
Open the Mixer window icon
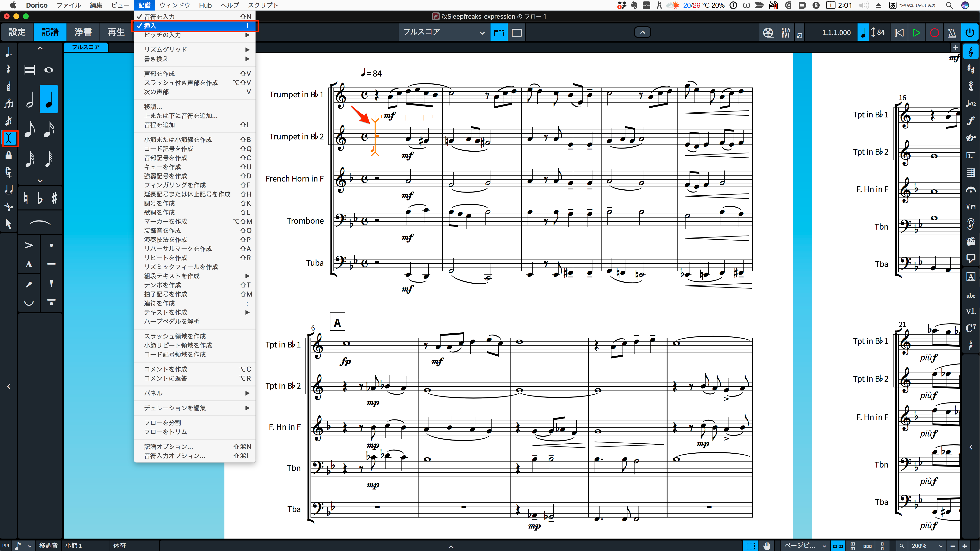(785, 33)
